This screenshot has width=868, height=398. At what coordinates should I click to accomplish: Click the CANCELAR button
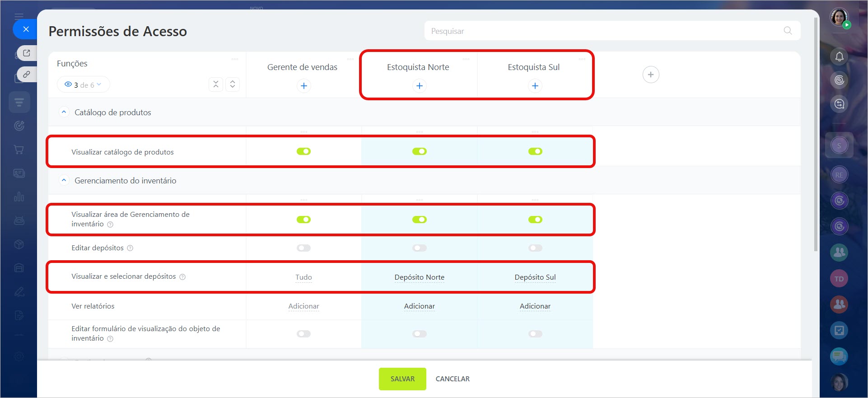pos(452,379)
